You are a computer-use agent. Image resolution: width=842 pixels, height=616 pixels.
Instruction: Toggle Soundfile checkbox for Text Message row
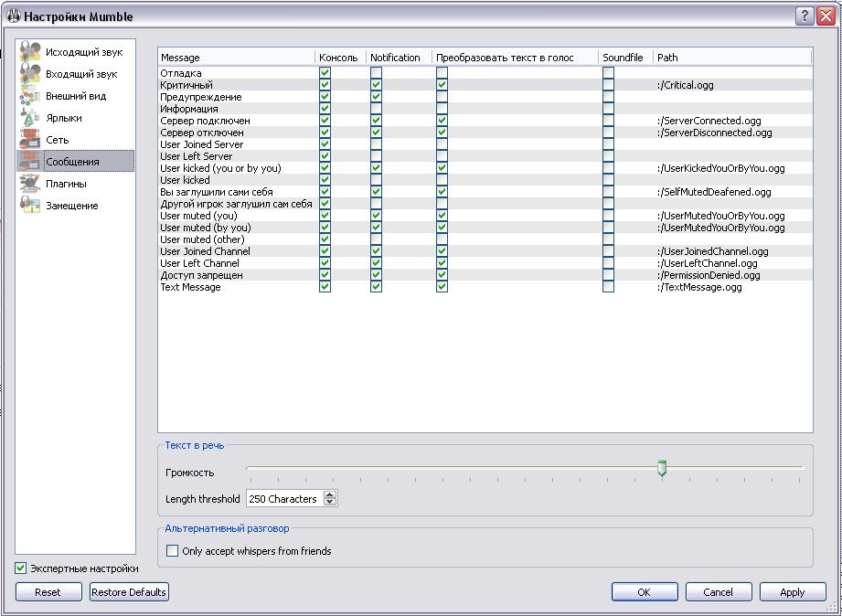(608, 287)
